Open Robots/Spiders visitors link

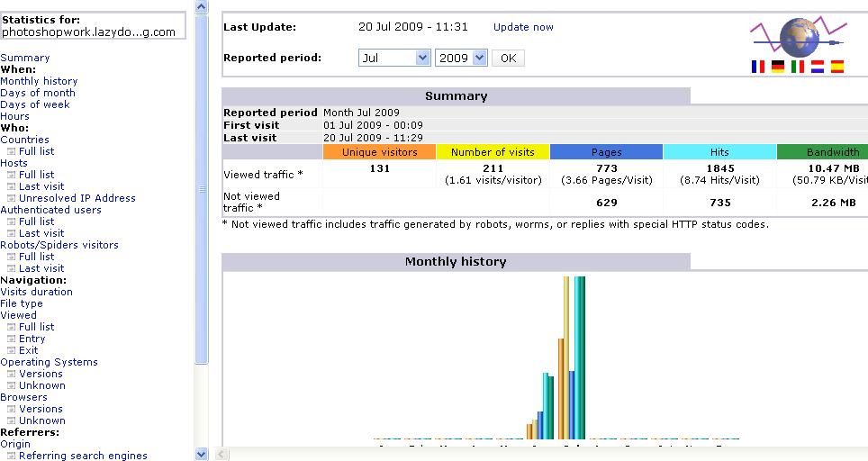[59, 245]
